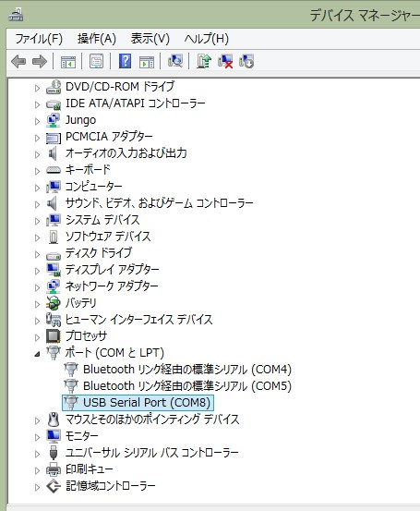Click the Back arrow toolbar button
This screenshot has width=420, height=511.
pyautogui.click(x=18, y=61)
